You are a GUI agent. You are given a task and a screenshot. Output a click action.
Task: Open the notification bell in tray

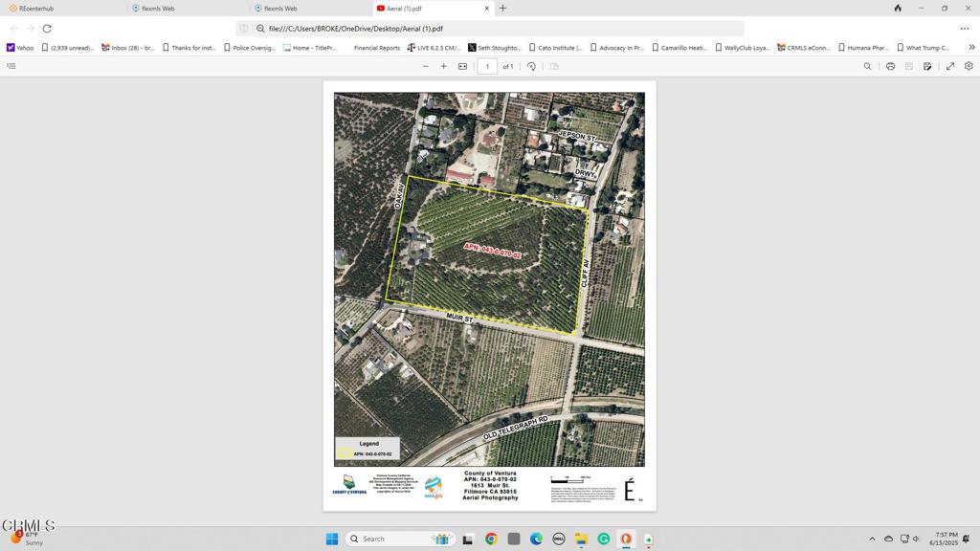pos(967,539)
